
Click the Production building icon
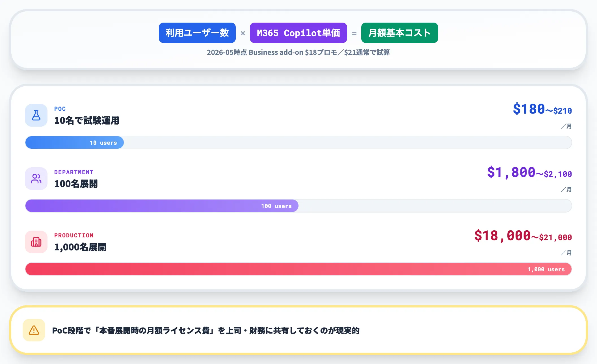tap(36, 242)
